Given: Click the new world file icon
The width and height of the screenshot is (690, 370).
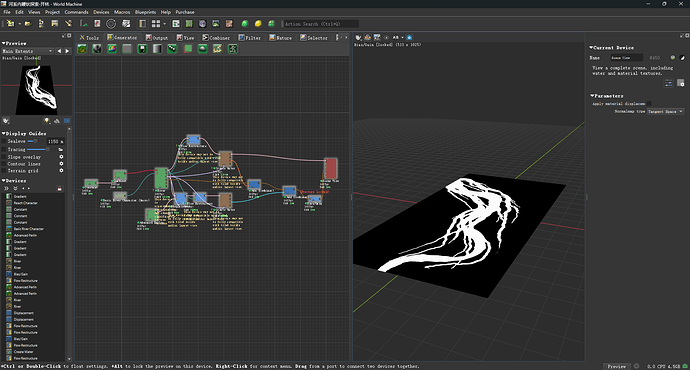Looking at the screenshot, I should tap(10, 24).
